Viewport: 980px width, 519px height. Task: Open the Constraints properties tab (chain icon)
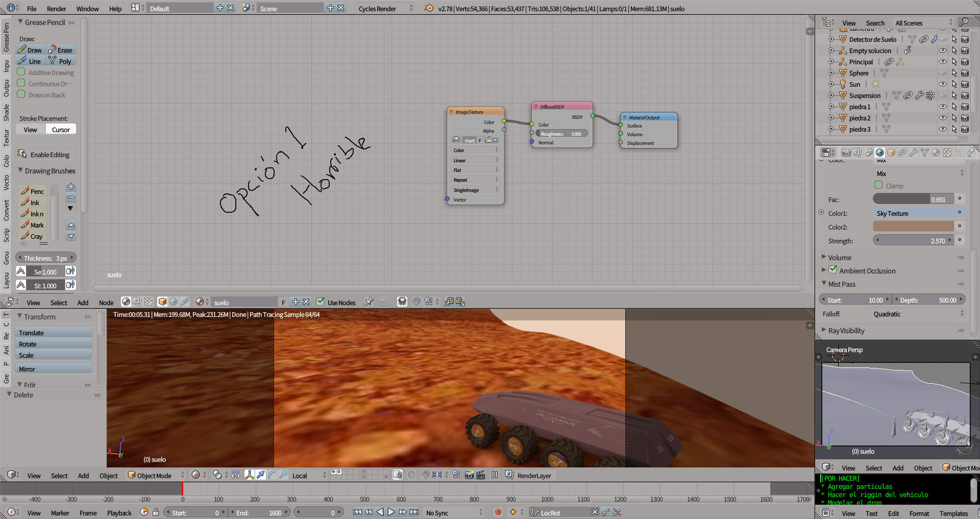pos(902,153)
